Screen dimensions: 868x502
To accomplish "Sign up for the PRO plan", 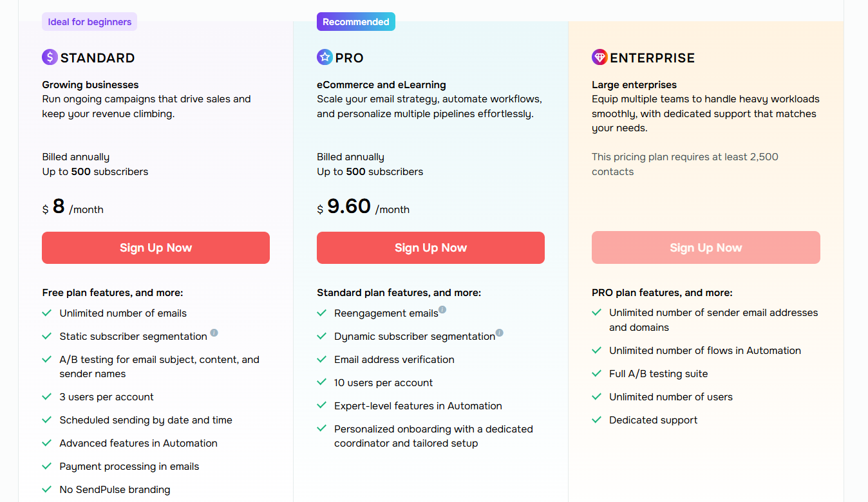I will tap(431, 248).
